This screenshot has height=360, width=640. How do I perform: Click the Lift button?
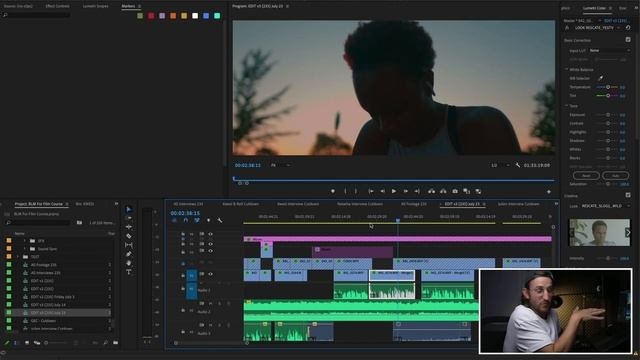(431, 191)
